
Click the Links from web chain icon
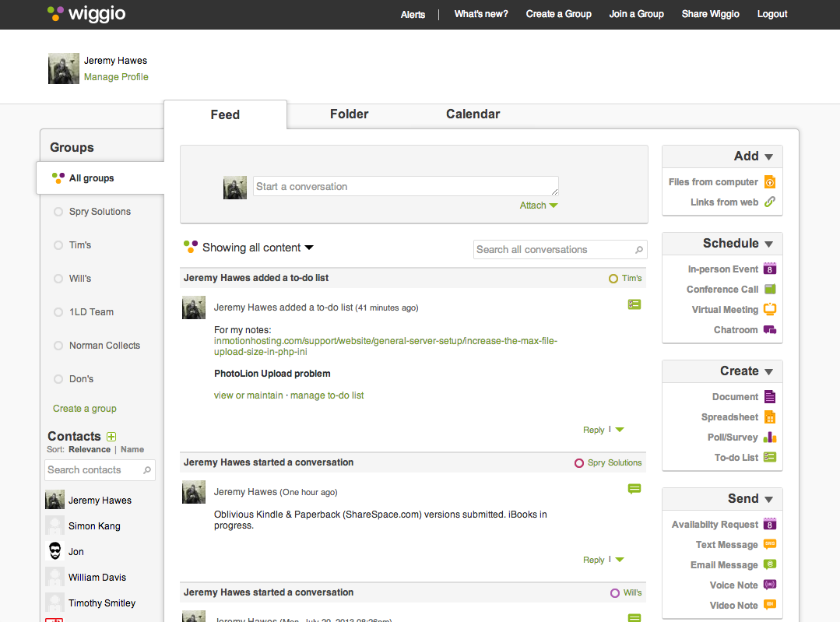(x=770, y=202)
